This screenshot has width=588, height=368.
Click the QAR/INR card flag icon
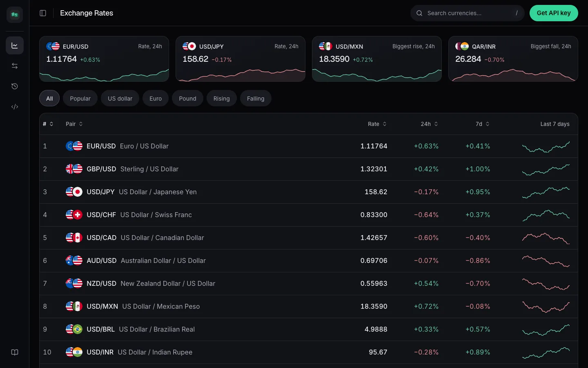point(462,46)
